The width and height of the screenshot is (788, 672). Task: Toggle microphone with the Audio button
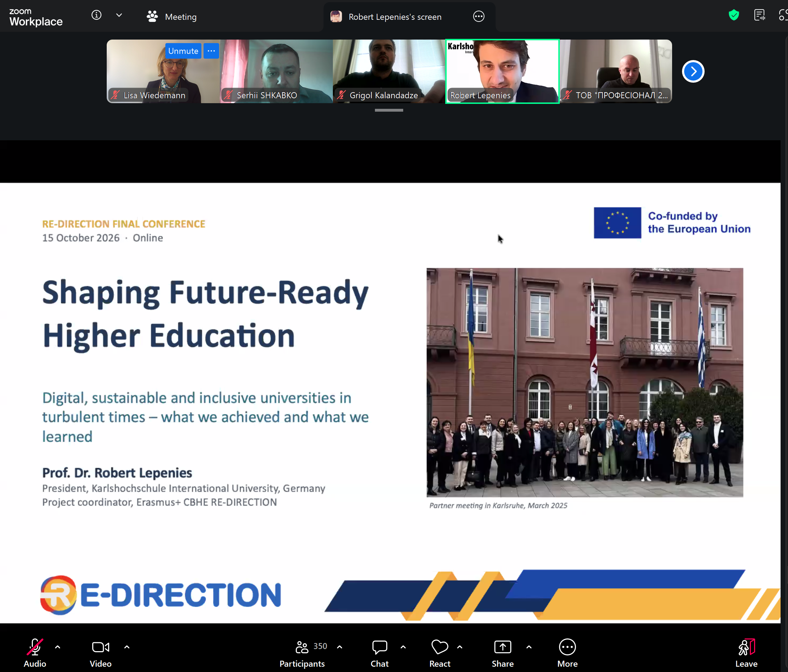pyautogui.click(x=35, y=653)
